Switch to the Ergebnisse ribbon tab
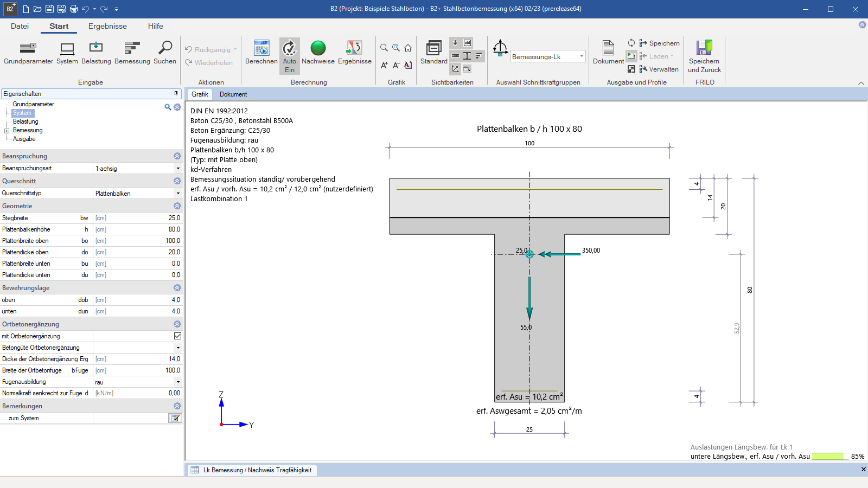This screenshot has height=488, width=868. pos(107,26)
